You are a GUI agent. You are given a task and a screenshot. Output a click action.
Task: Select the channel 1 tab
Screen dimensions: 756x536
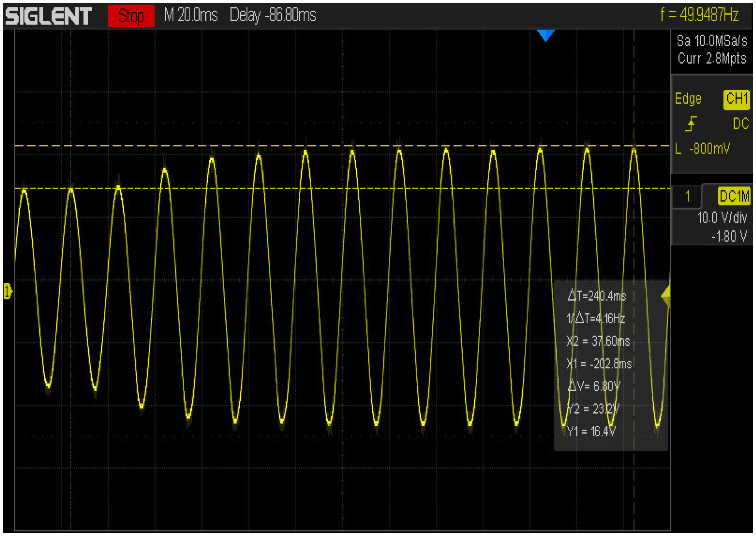pos(687,196)
